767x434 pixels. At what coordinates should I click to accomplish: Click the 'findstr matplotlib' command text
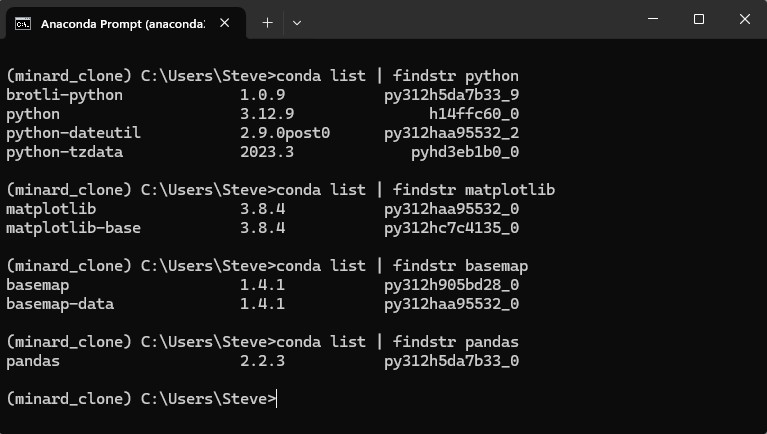(474, 190)
